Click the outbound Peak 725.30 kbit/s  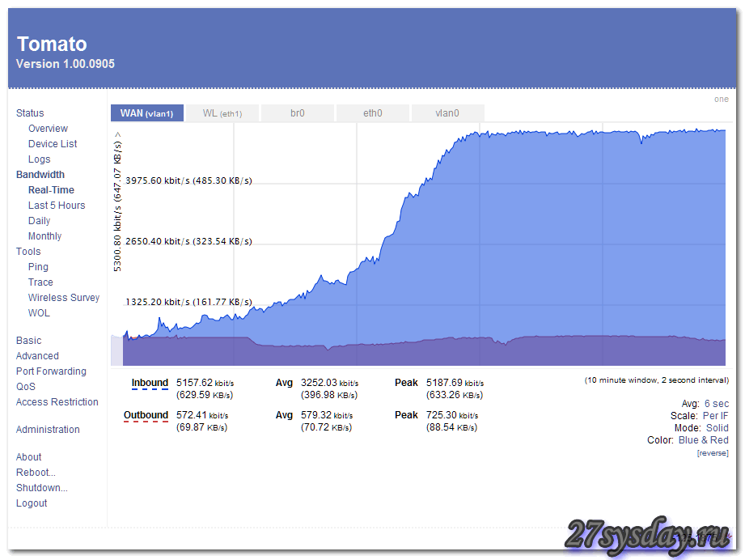coord(452,415)
